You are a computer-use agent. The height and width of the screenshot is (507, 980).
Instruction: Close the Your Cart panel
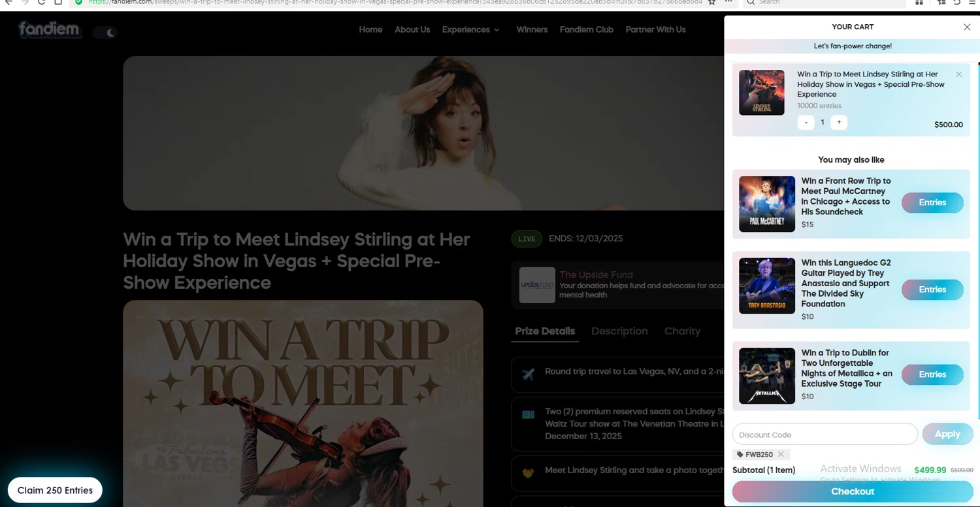pyautogui.click(x=967, y=27)
